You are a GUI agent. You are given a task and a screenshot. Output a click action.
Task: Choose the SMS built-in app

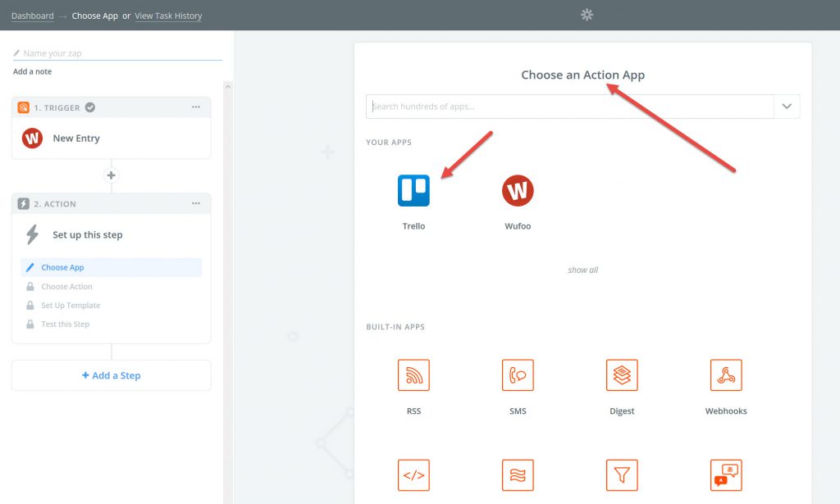pyautogui.click(x=518, y=375)
